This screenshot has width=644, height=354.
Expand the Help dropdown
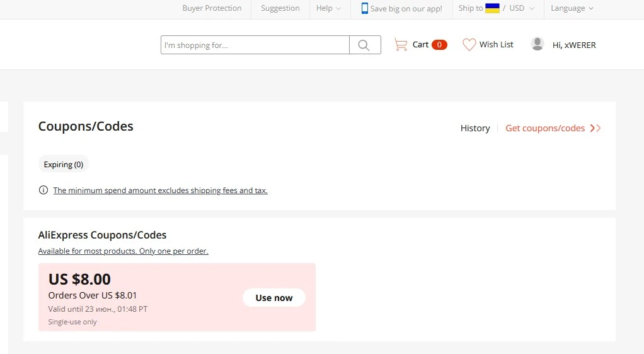(328, 8)
